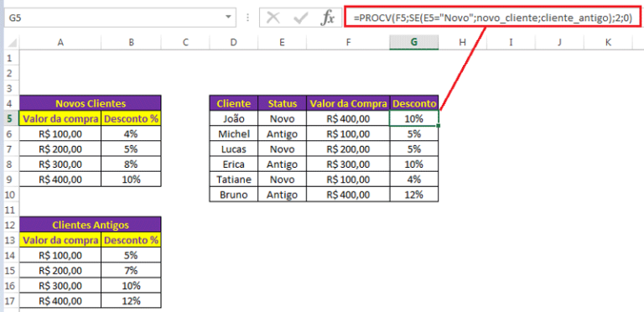Select Michel's status cell Antigo
Image resolution: width=644 pixels, height=312 pixels.
tap(282, 134)
